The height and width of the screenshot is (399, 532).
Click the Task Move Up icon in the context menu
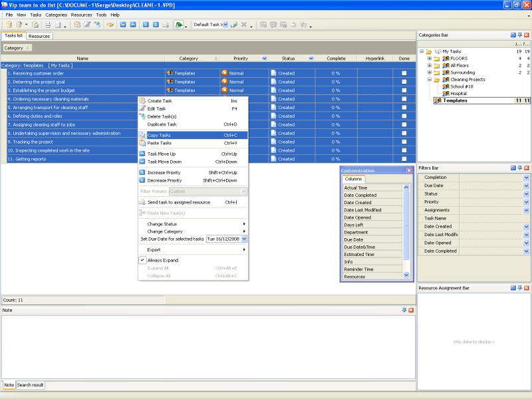coord(142,154)
